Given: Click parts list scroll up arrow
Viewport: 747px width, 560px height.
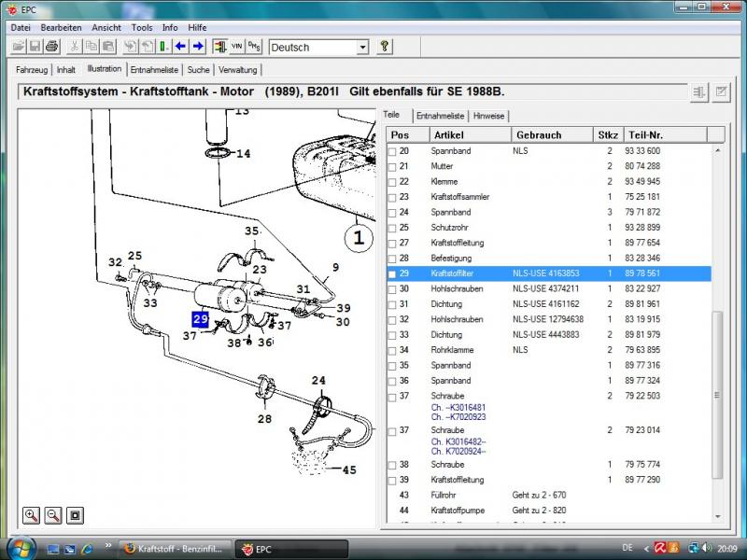Looking at the screenshot, I should pyautogui.click(x=717, y=150).
